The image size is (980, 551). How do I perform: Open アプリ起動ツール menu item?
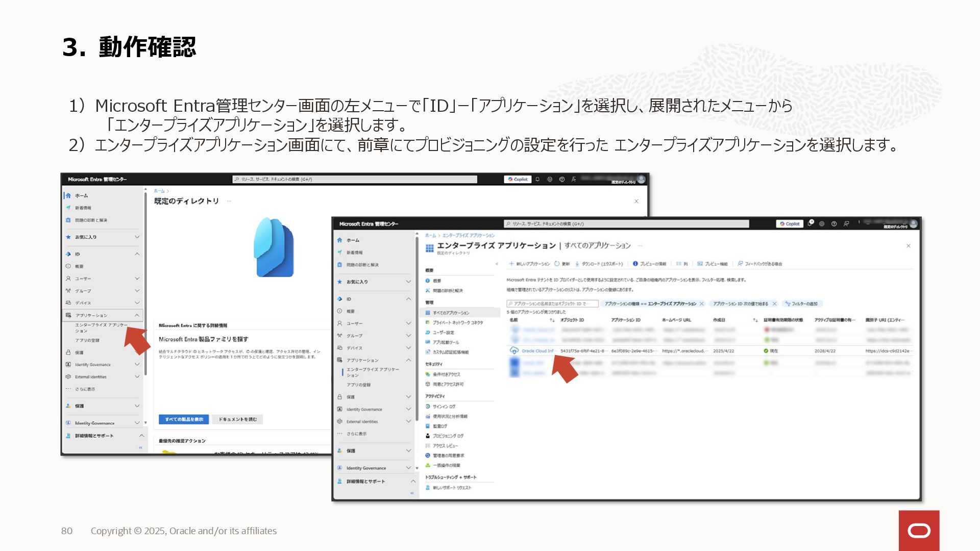coord(446,342)
